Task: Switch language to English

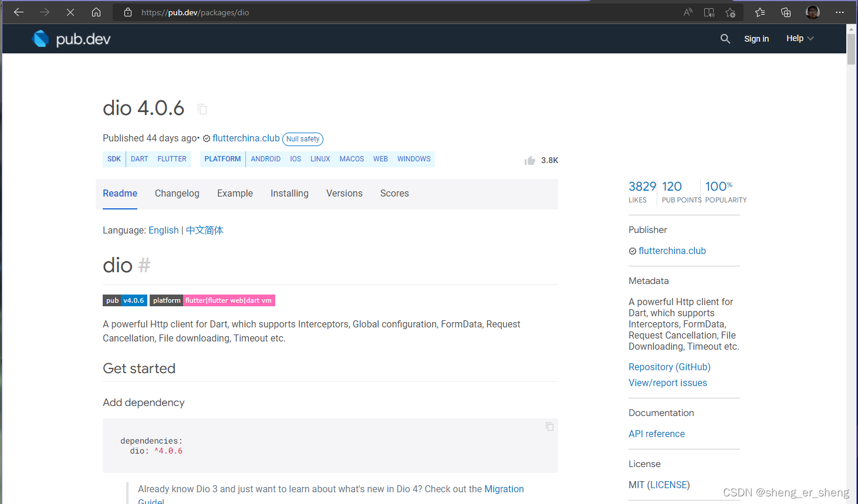Action: [164, 231]
